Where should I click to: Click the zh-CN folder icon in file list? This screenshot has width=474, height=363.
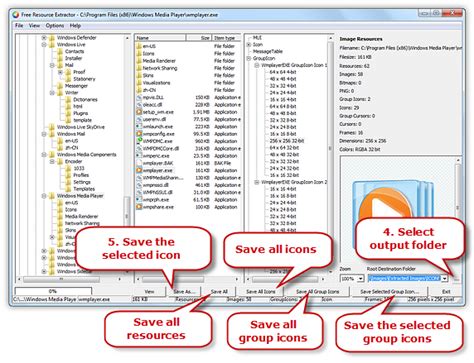click(x=139, y=90)
